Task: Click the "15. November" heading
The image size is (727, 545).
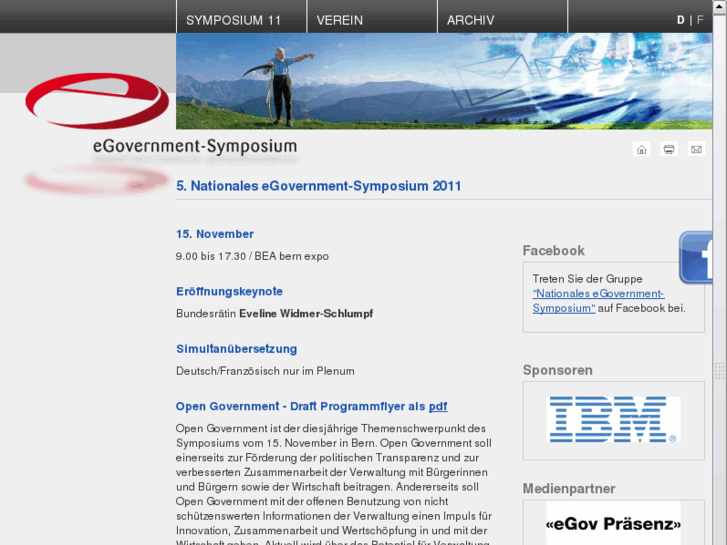Action: pyautogui.click(x=215, y=234)
